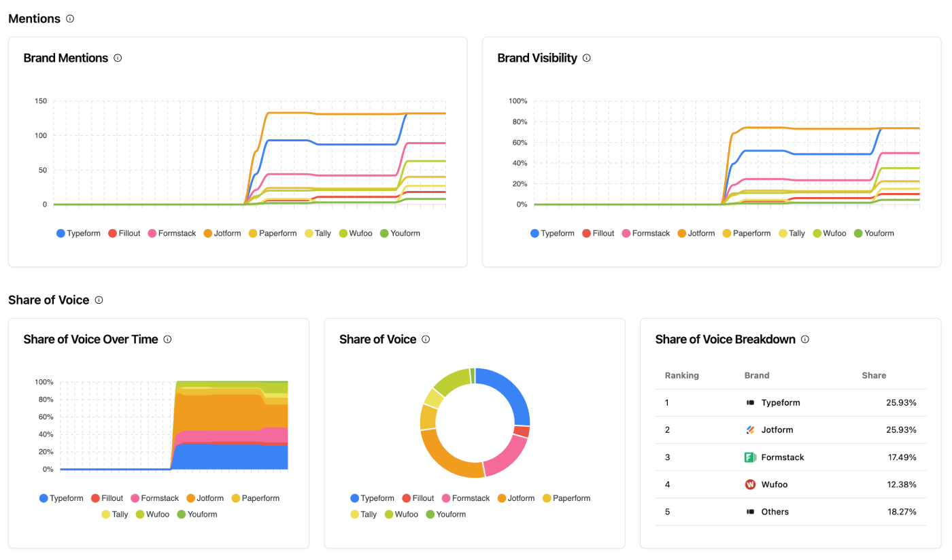The height and width of the screenshot is (560, 952).
Task: Click the 18.27% share value for Others
Action: (902, 512)
